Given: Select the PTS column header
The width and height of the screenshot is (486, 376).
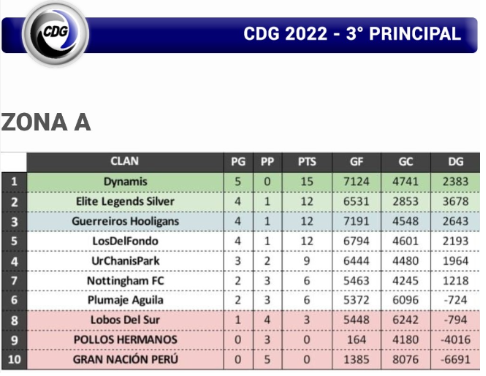Looking at the screenshot, I should [x=307, y=162].
